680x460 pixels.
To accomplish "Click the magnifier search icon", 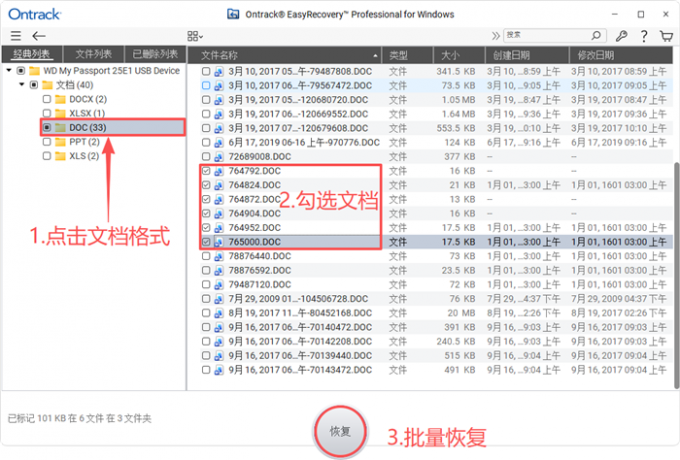I will pos(596,35).
